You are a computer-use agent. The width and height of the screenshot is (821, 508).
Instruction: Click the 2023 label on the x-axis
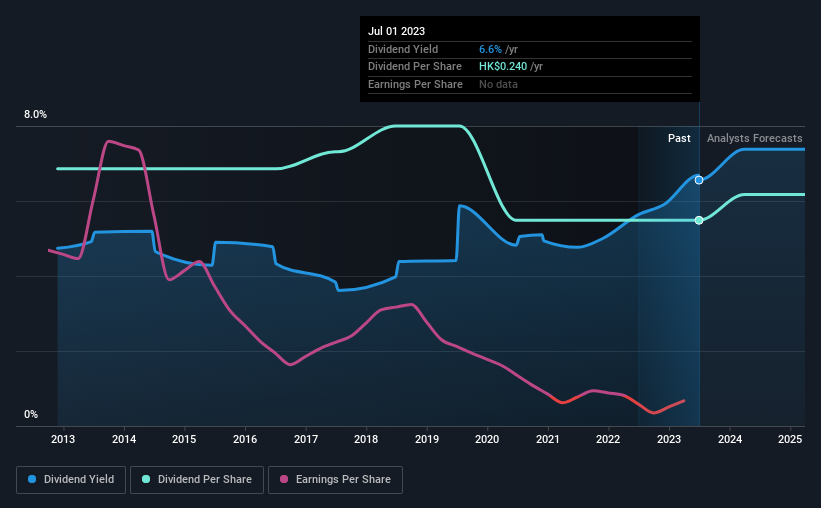point(669,439)
